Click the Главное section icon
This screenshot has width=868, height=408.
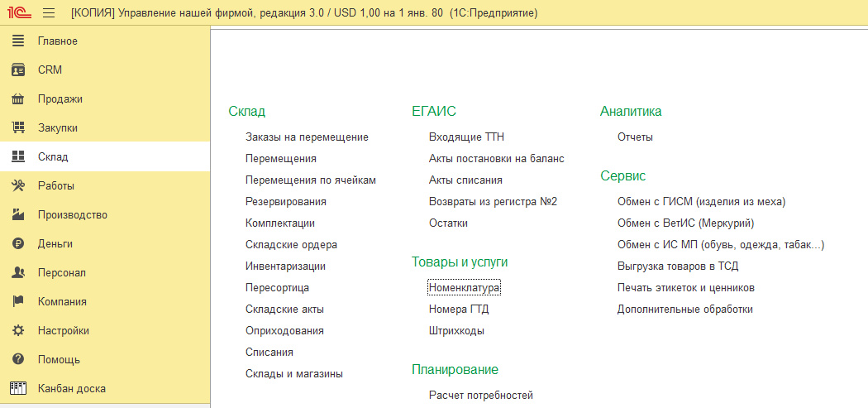tap(18, 41)
